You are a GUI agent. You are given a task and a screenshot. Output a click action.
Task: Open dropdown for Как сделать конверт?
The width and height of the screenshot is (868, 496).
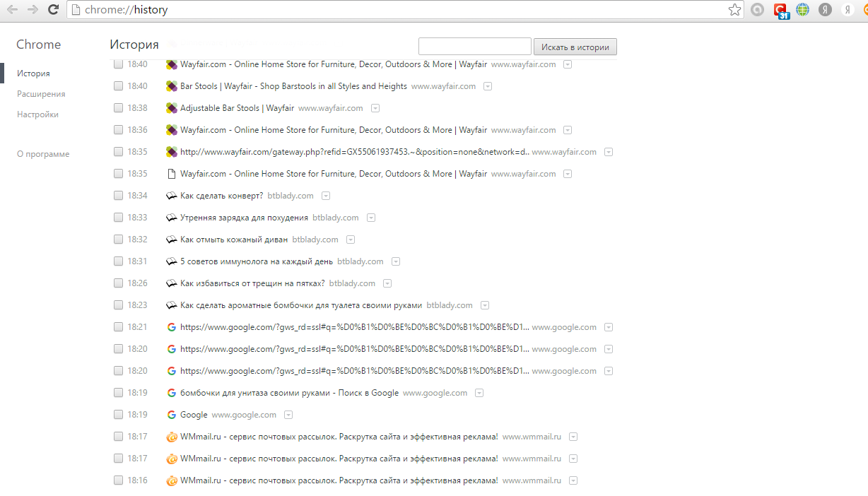[326, 196]
